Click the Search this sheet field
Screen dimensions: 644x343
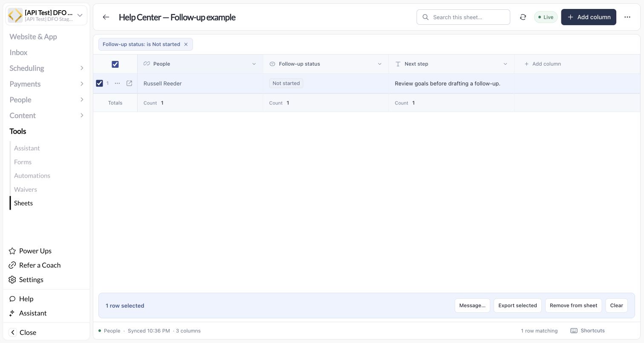tap(463, 17)
